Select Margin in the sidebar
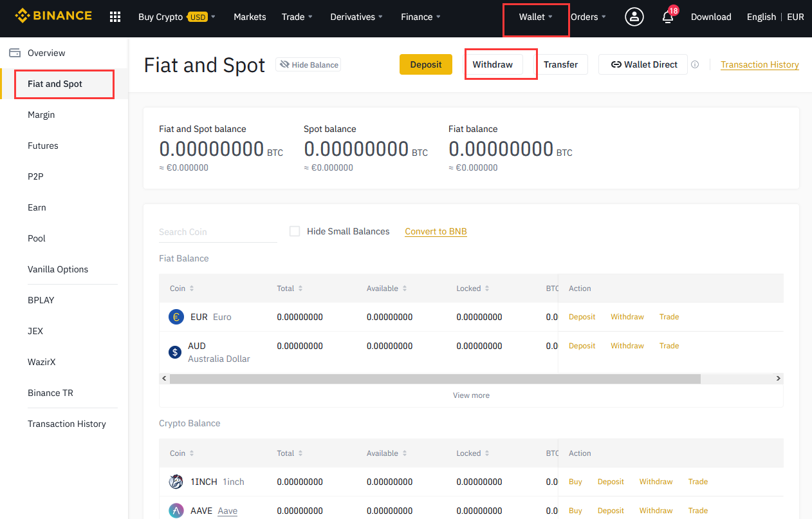 coord(41,115)
